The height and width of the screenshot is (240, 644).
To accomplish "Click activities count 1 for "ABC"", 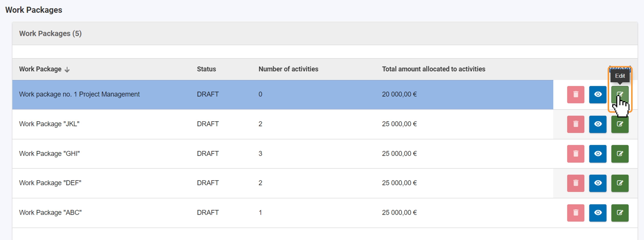I will (x=260, y=213).
